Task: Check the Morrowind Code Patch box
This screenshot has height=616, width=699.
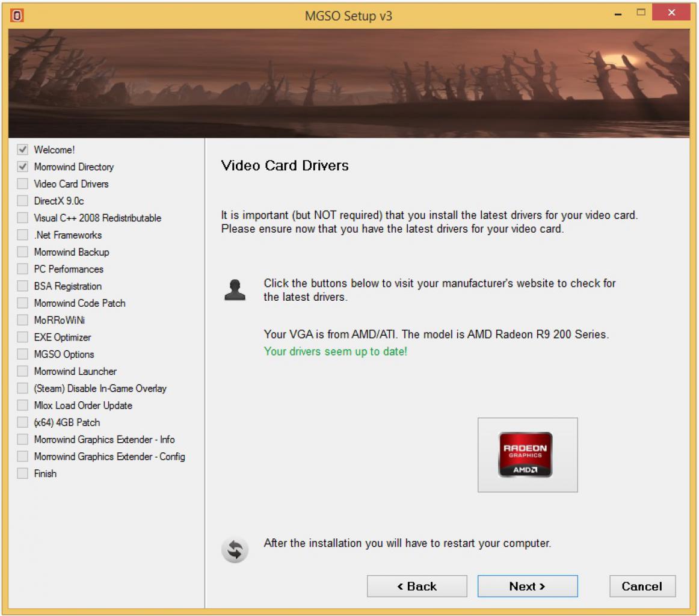Action: 22,303
